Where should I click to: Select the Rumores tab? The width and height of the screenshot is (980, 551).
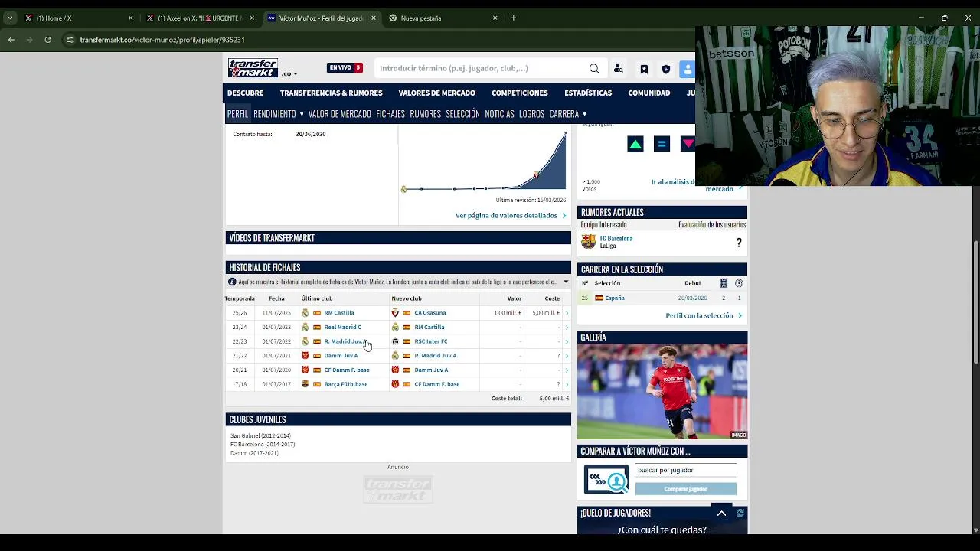coord(425,114)
